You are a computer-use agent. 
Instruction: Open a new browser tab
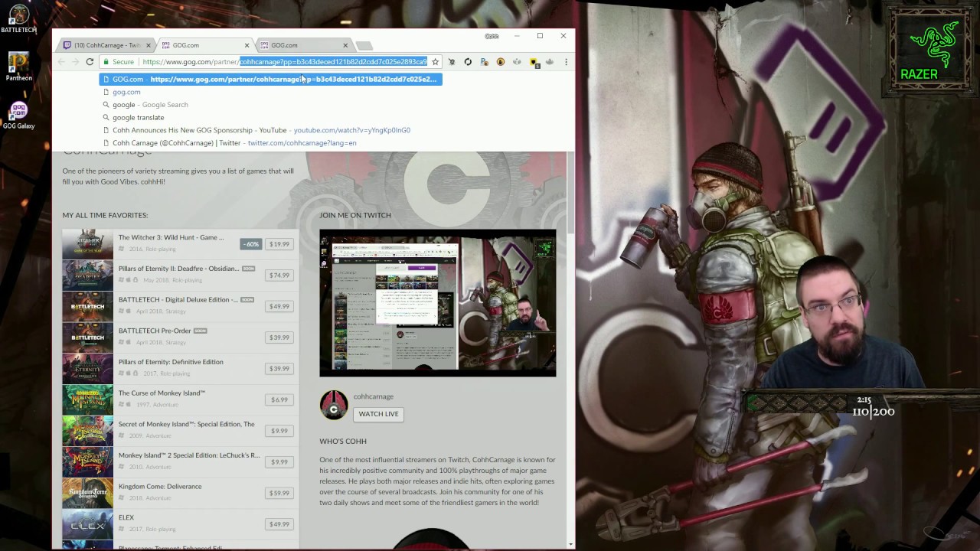coord(364,46)
